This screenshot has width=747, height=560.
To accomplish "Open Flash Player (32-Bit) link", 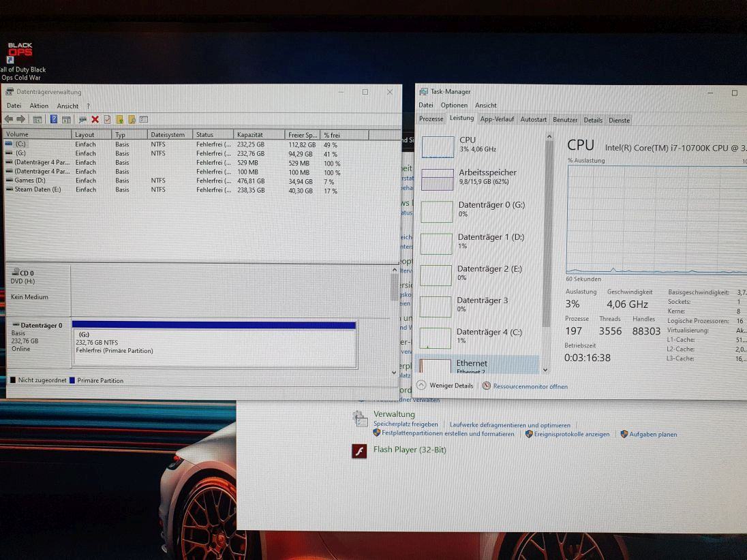I will (410, 450).
